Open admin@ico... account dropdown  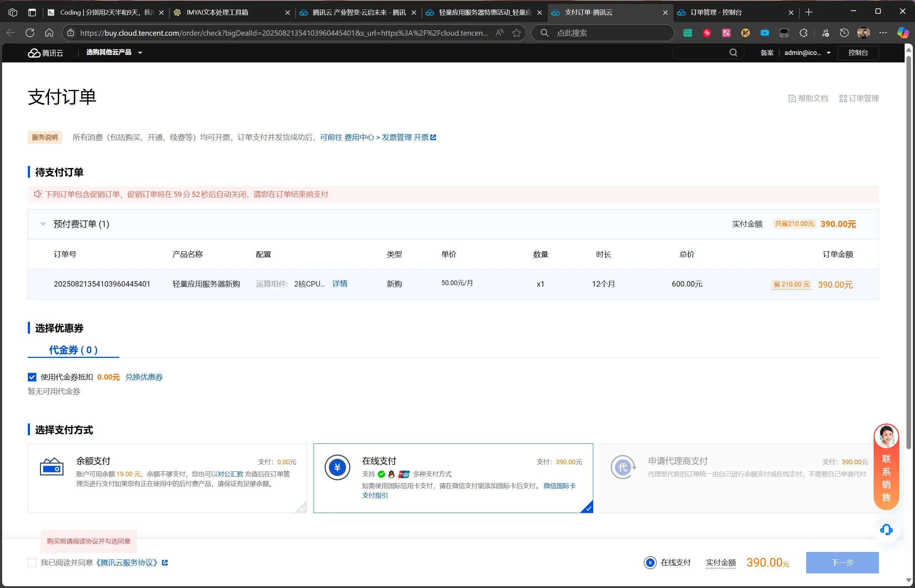(x=807, y=53)
